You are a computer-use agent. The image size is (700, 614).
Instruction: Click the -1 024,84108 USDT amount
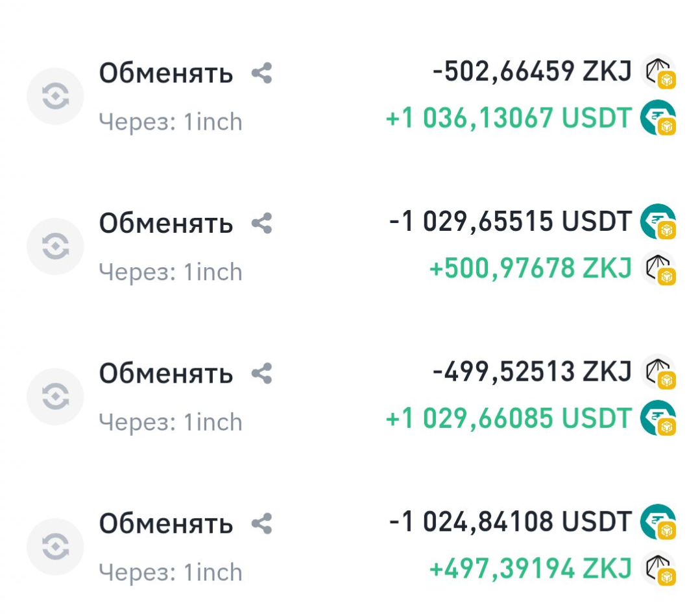click(510, 521)
